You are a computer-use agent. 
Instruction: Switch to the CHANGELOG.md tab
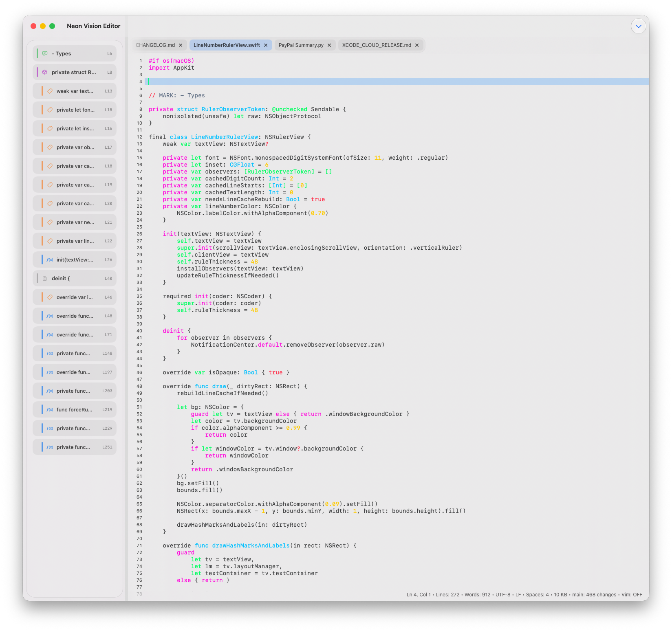click(x=155, y=45)
